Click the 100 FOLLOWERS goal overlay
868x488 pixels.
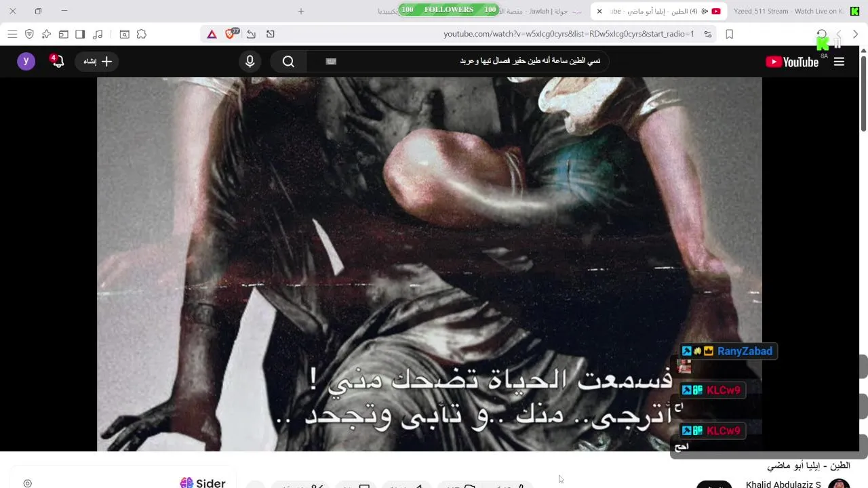coord(449,9)
